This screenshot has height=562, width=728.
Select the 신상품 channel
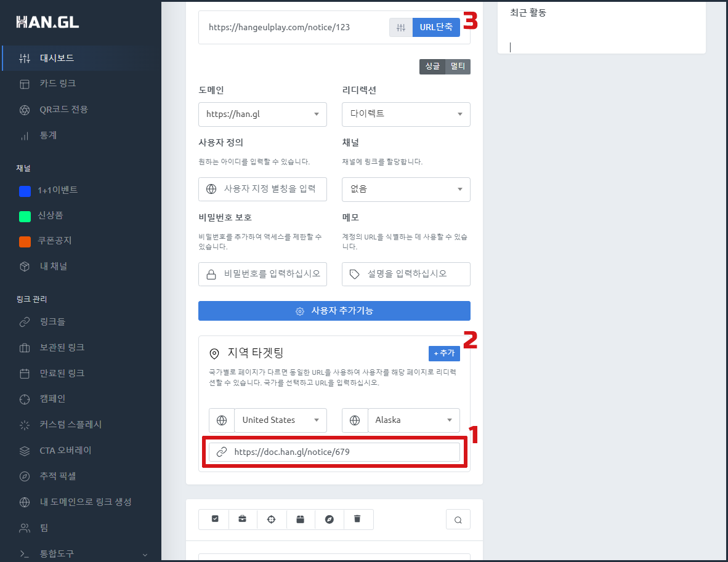point(50,215)
